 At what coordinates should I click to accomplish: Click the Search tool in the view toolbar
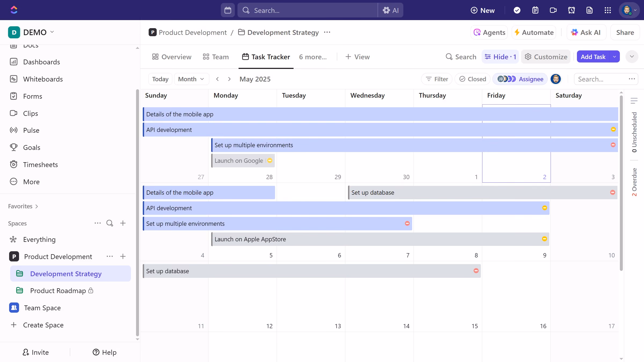pos(461,57)
